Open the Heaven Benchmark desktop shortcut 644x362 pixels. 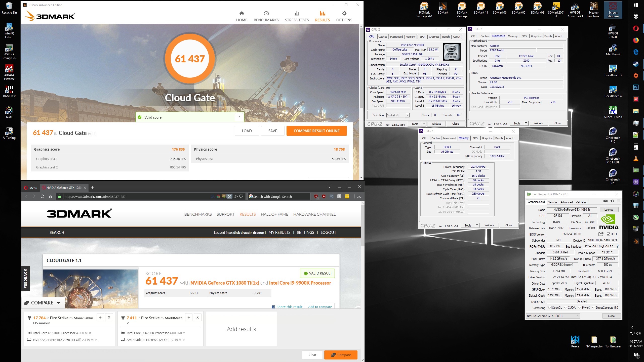[x=594, y=10]
